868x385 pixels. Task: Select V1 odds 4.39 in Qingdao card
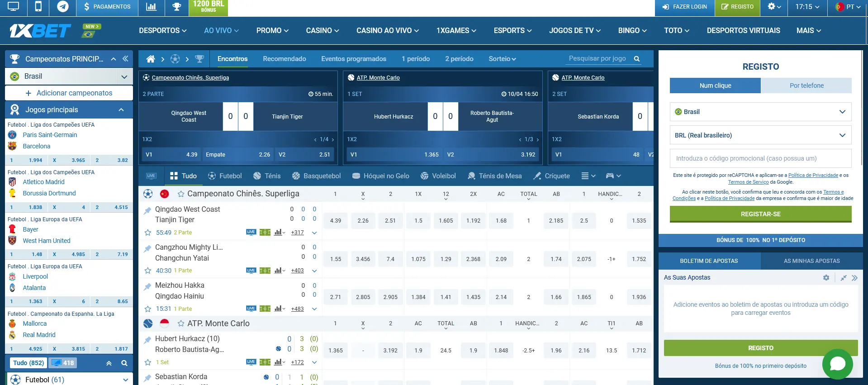click(171, 155)
